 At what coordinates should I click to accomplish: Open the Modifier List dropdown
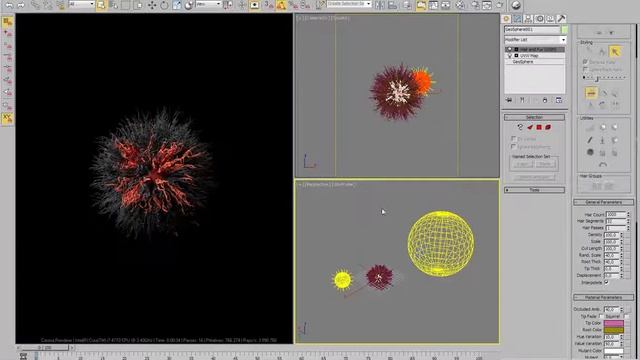click(563, 40)
